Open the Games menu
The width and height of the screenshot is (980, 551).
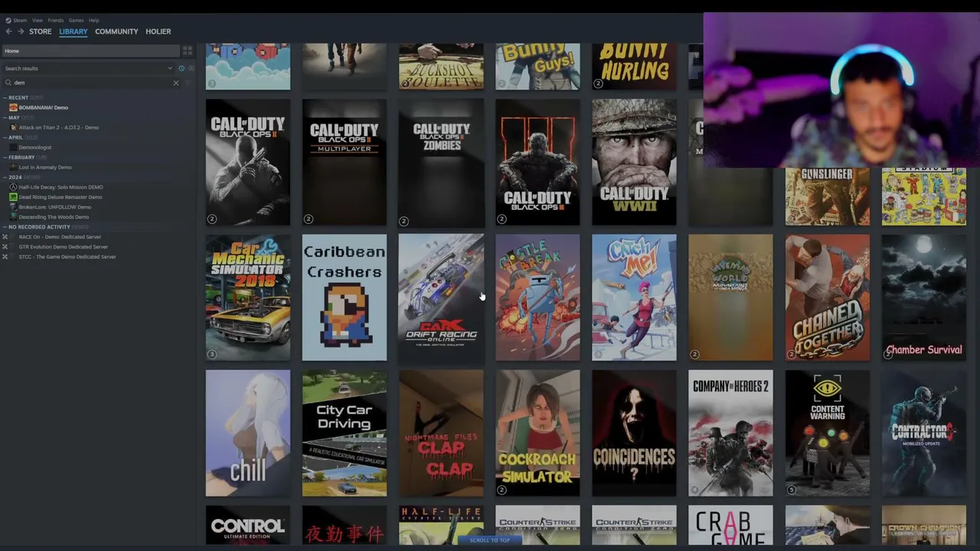76,21
